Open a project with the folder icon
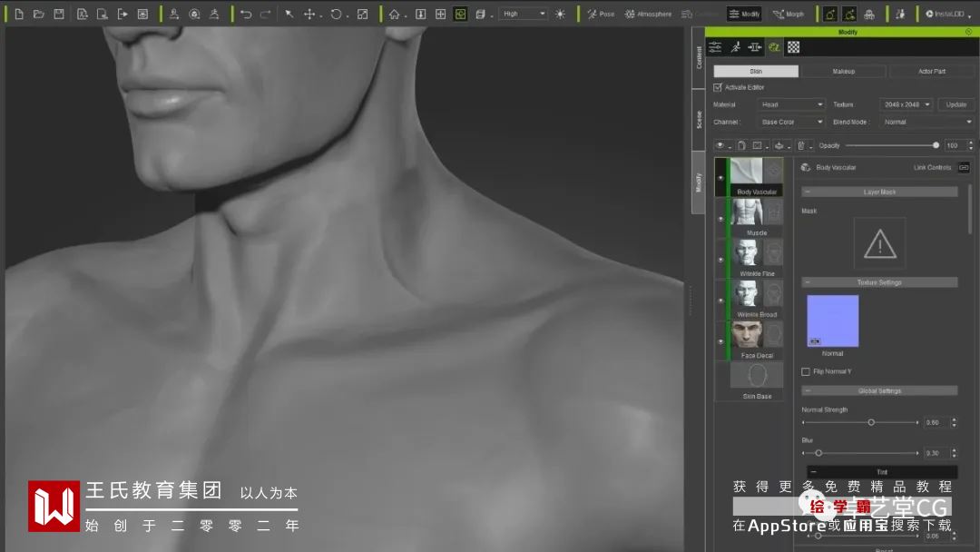The width and height of the screenshot is (980, 552). (x=39, y=14)
